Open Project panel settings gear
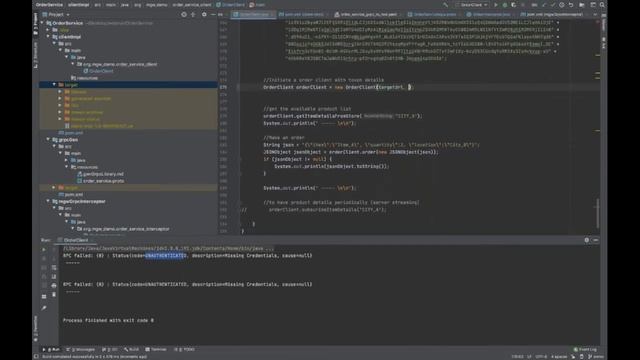Screen dimensions: 640x360 click(204, 14)
